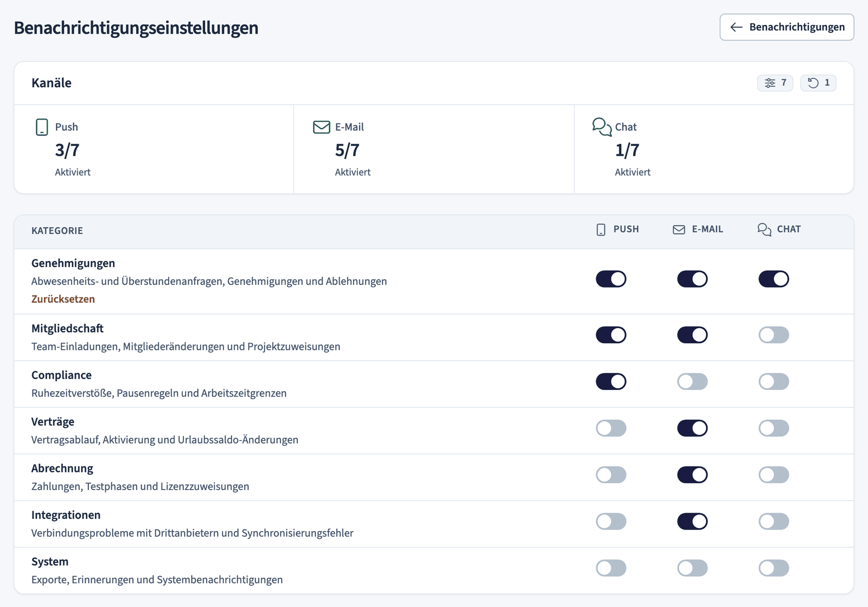Screen dimensions: 868x607
Task: Go back to Benachrichtigungen
Action: click(x=787, y=27)
